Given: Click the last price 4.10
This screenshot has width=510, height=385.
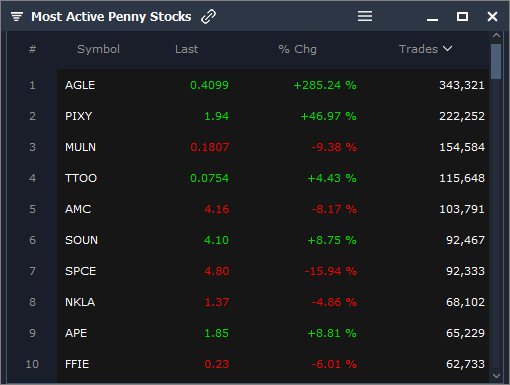Looking at the screenshot, I should pos(216,240).
